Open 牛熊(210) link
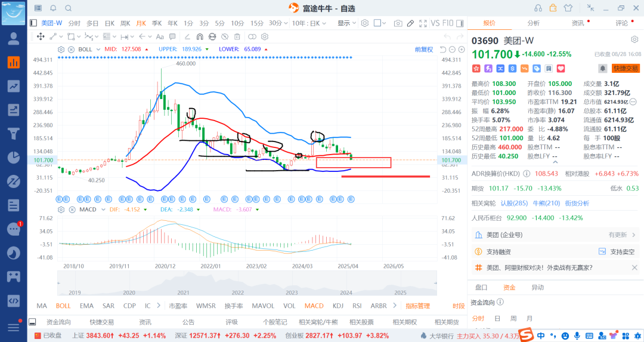The image size is (644, 342). (546, 203)
